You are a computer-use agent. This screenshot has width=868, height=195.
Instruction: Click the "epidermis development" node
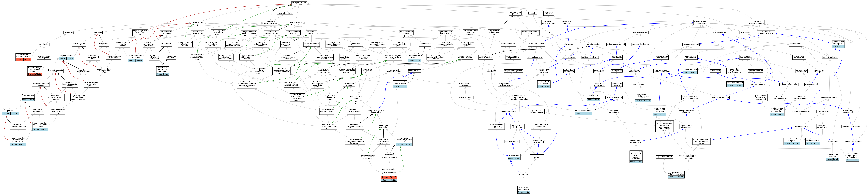click(x=641, y=44)
